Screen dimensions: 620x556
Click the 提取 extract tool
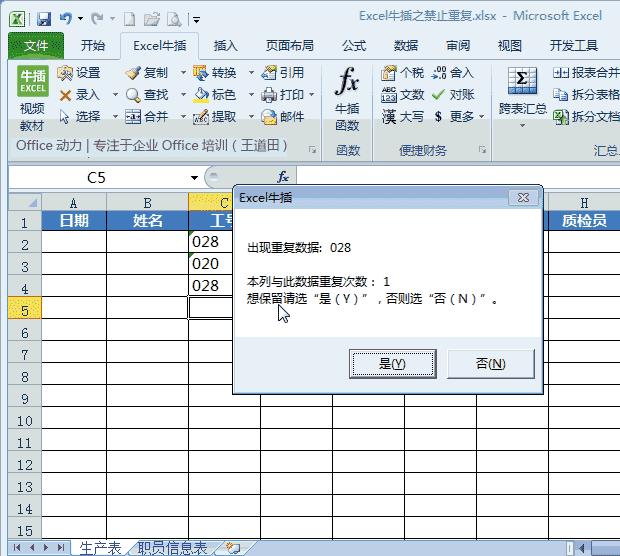click(215, 117)
